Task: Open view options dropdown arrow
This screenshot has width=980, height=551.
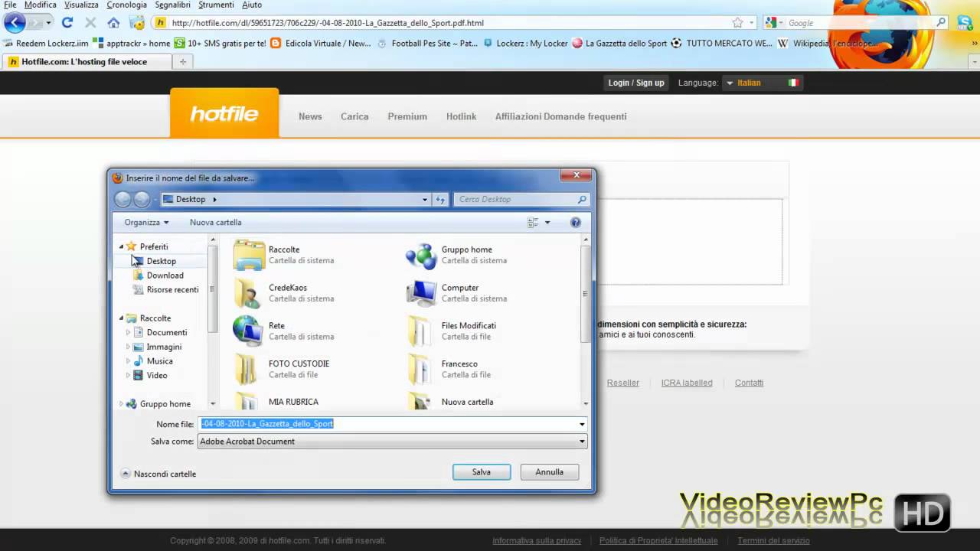Action: tap(547, 223)
